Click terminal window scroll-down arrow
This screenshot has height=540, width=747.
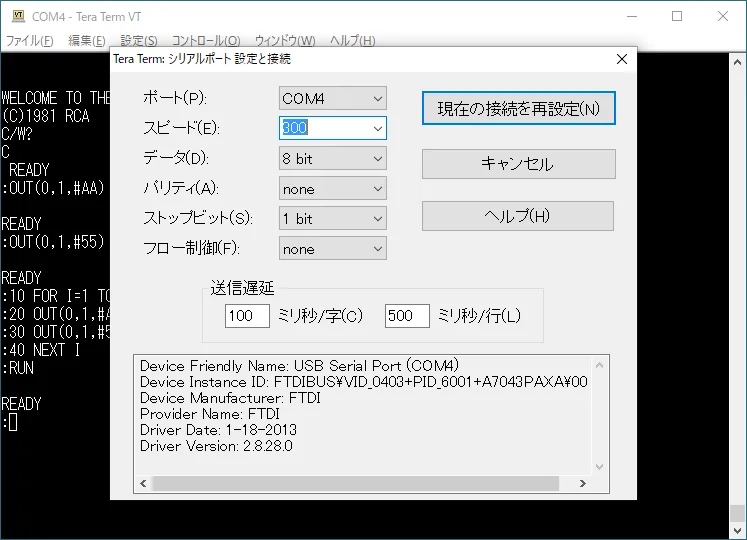point(737,530)
